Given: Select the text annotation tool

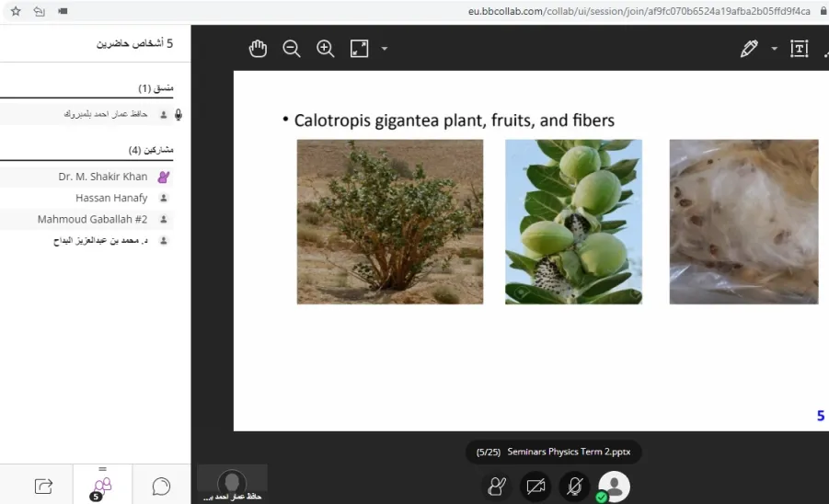Looking at the screenshot, I should [799, 49].
